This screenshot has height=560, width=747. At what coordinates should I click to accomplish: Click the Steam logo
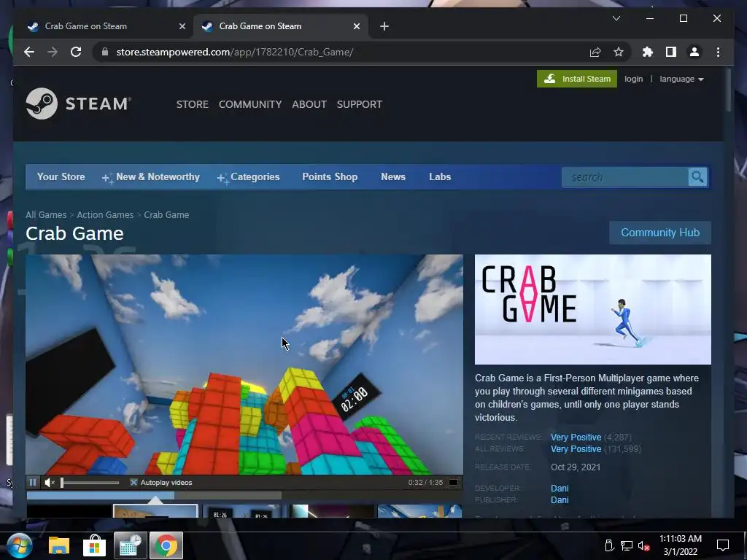[78, 104]
